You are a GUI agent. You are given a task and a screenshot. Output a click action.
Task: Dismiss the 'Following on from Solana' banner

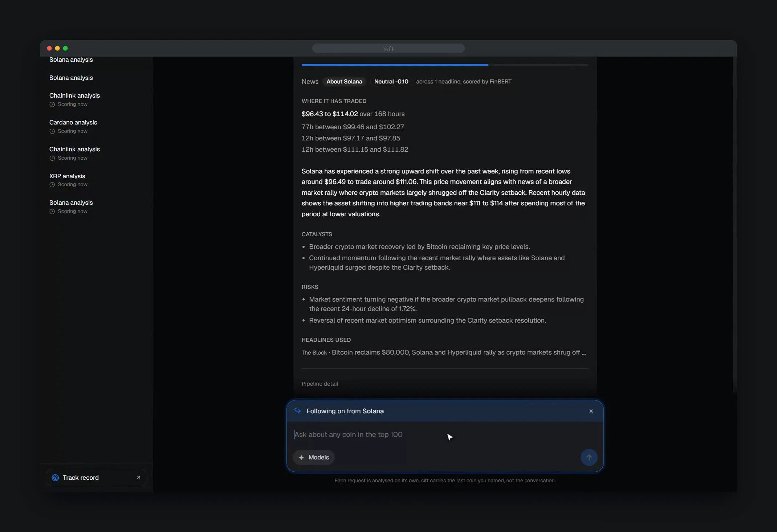coord(591,411)
